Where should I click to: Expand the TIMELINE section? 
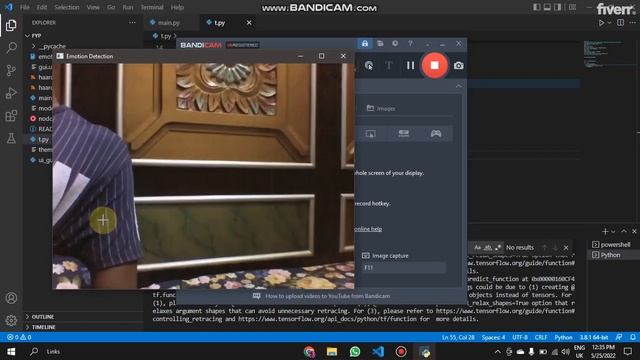coord(43,327)
